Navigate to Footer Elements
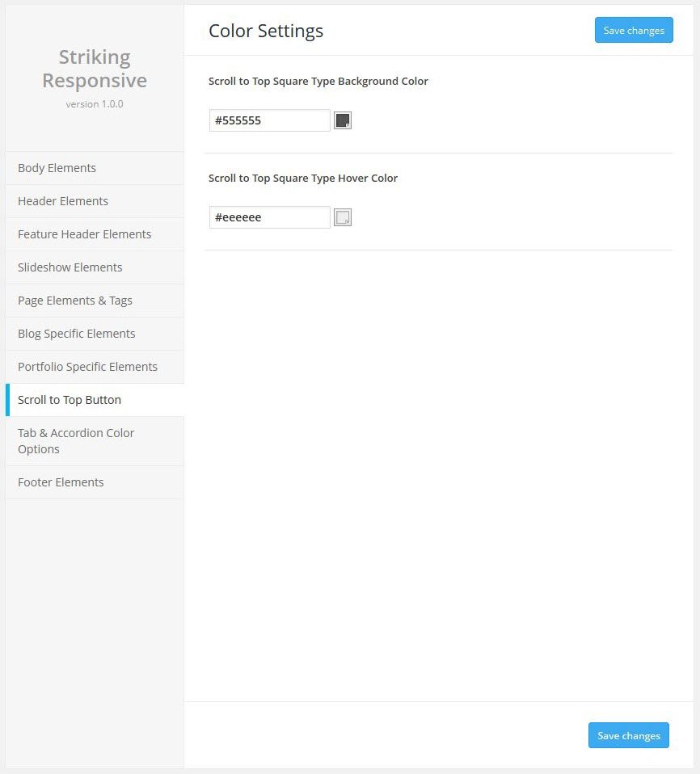700x774 pixels. 61,482
